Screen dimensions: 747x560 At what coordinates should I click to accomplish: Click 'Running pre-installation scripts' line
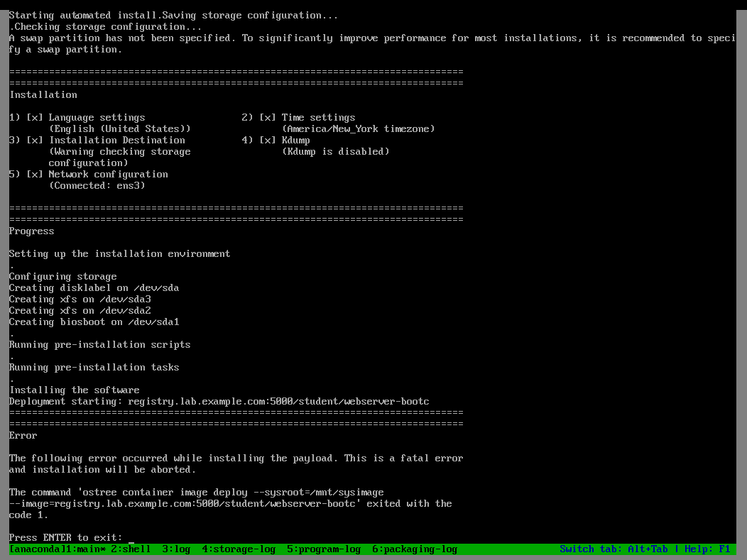pos(99,345)
